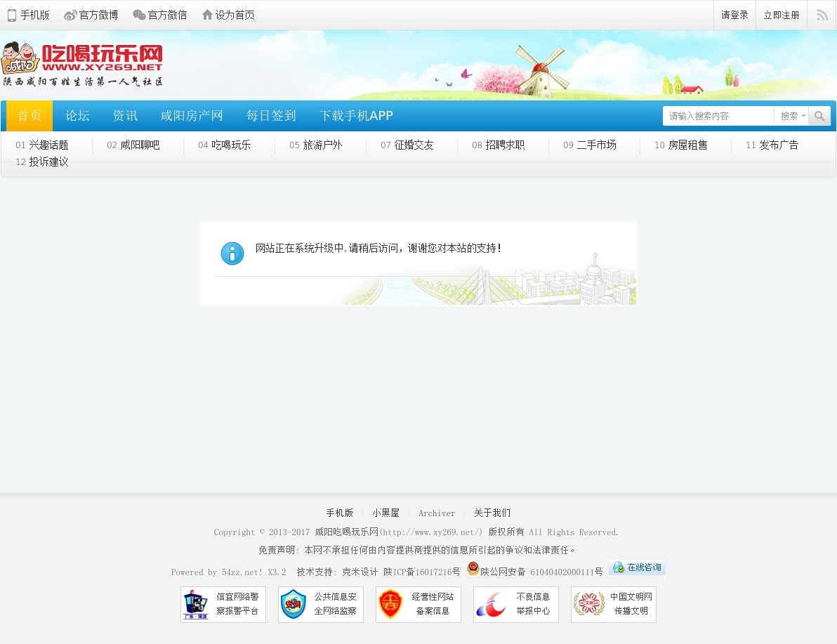
Task: Open the 不良信息举报中心 badge
Action: coord(516,605)
